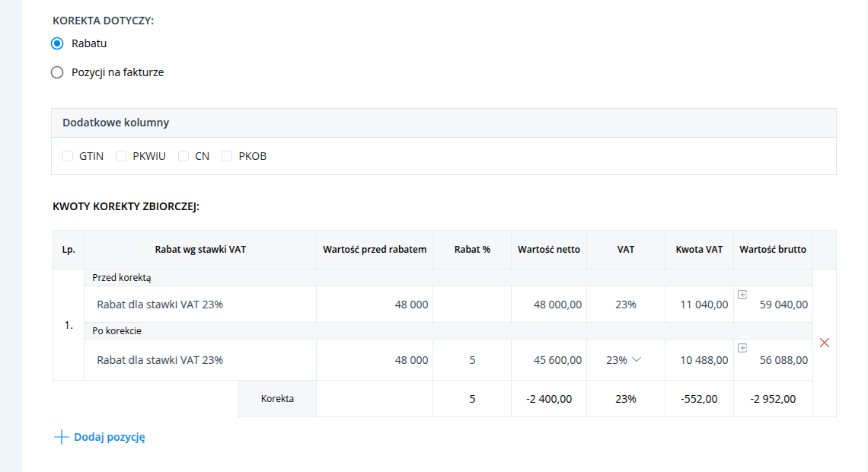Click the Dodatkowe kolumny panel header
This screenshot has width=868, height=472.
click(444, 123)
